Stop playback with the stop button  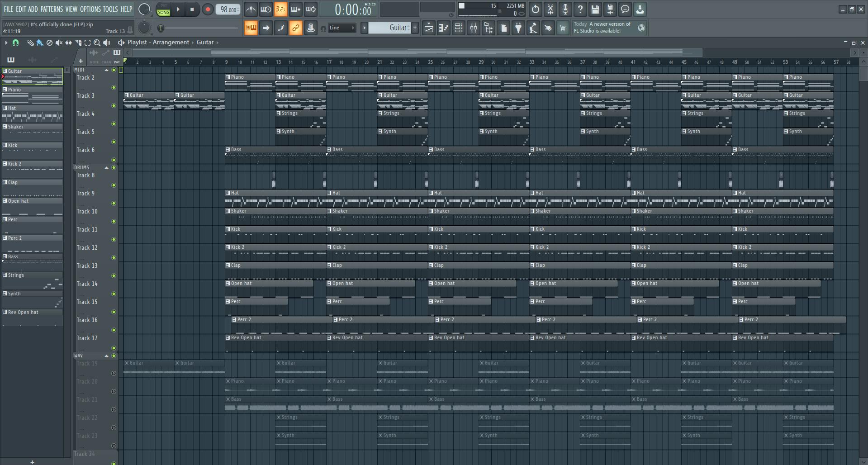click(x=192, y=9)
